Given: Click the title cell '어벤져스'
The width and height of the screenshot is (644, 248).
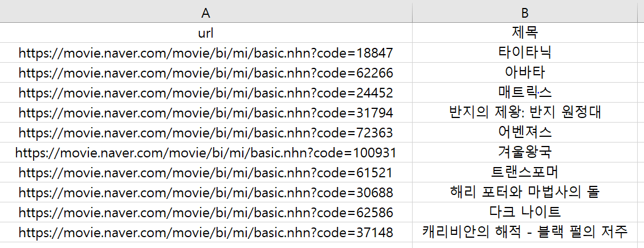Looking at the screenshot, I should click(x=525, y=133).
